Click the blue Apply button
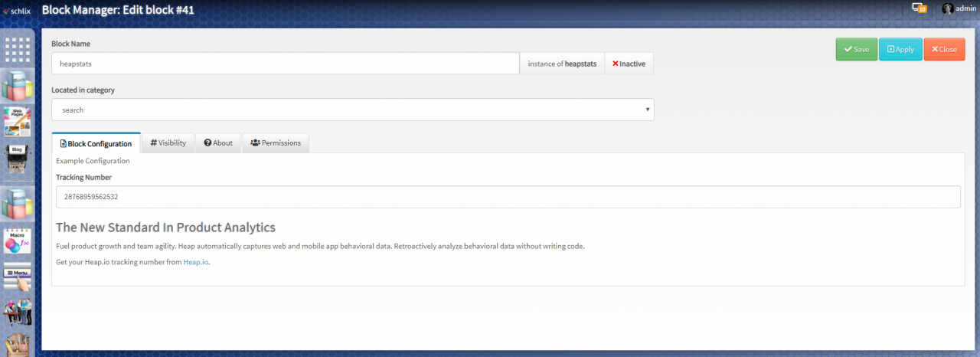Screen dimensions: 980x357 pos(900,49)
